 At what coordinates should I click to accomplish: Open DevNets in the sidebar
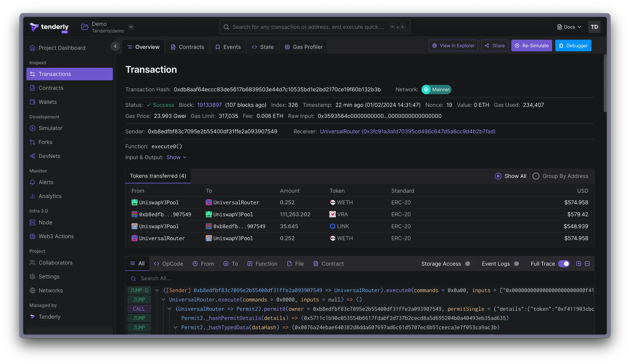45,156
